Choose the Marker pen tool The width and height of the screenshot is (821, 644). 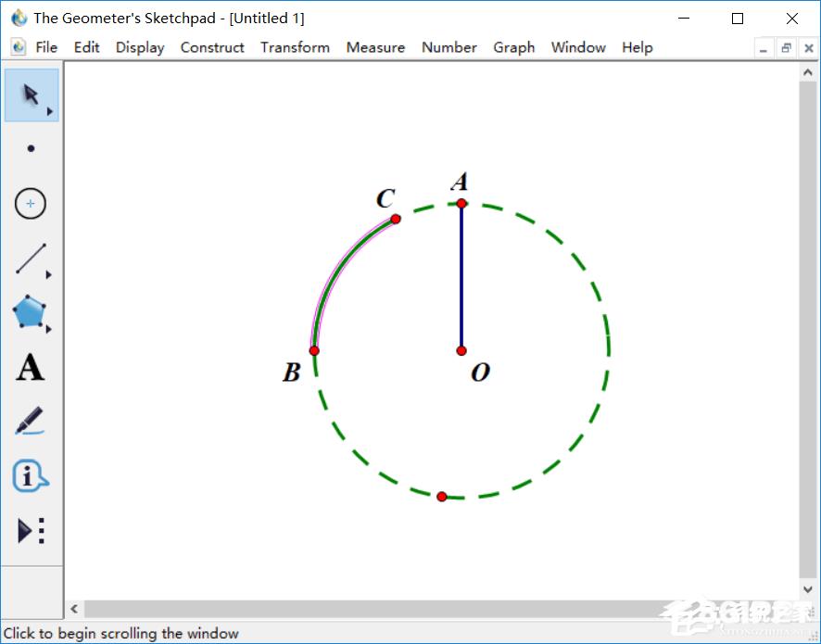click(31, 422)
